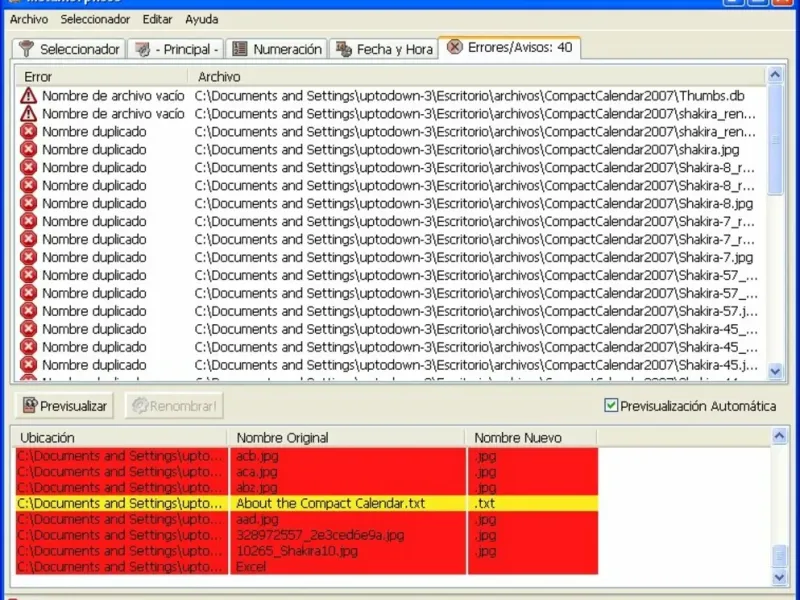The width and height of the screenshot is (800, 600).
Task: Click preview list scrollbar down arrow
Action: click(x=779, y=578)
